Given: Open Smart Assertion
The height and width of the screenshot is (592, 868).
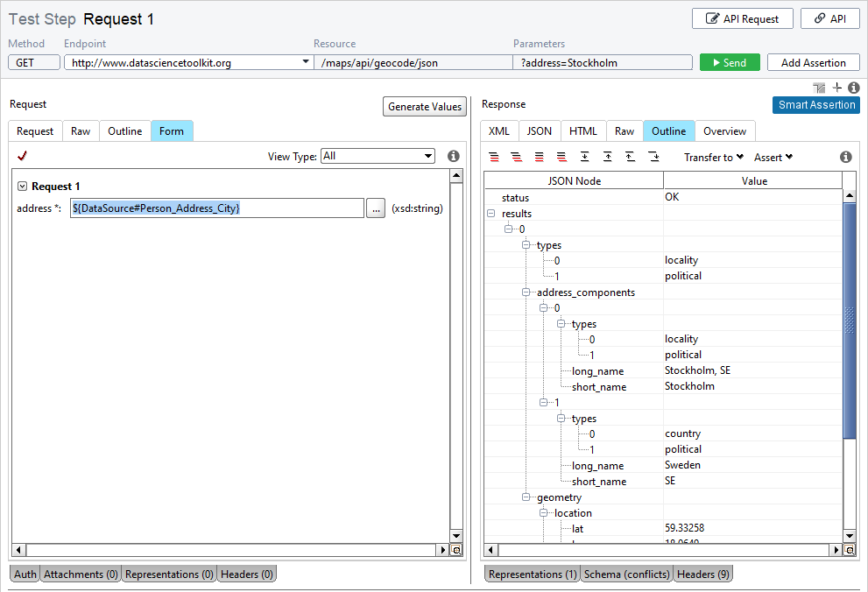Looking at the screenshot, I should point(816,104).
